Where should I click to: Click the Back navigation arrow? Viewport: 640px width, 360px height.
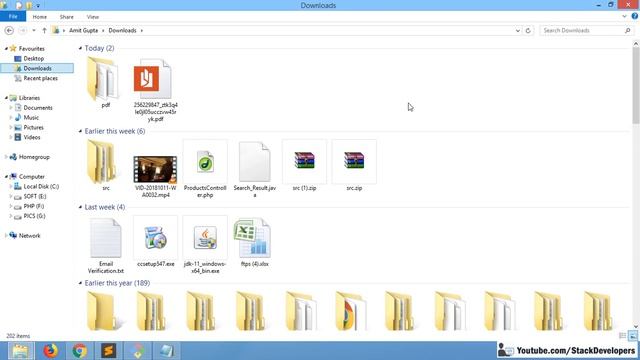point(9,31)
